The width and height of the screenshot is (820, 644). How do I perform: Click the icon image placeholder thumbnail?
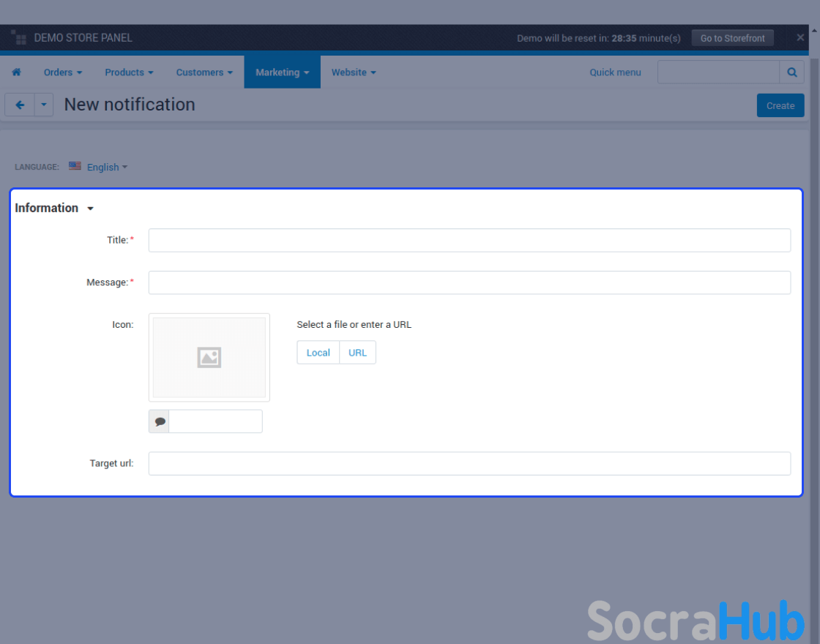[x=209, y=357]
